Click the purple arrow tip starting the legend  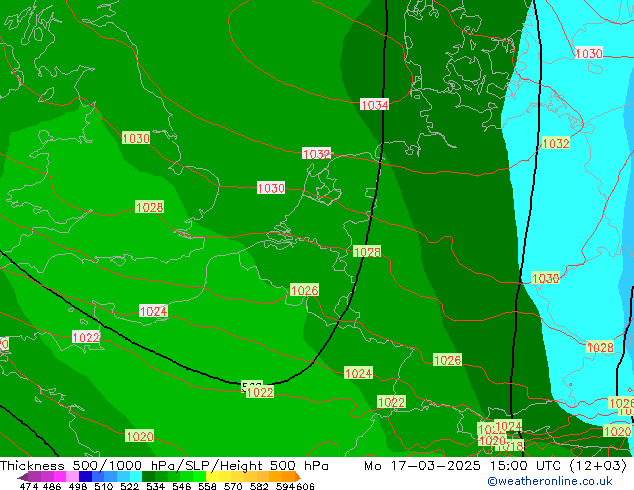tap(22, 478)
